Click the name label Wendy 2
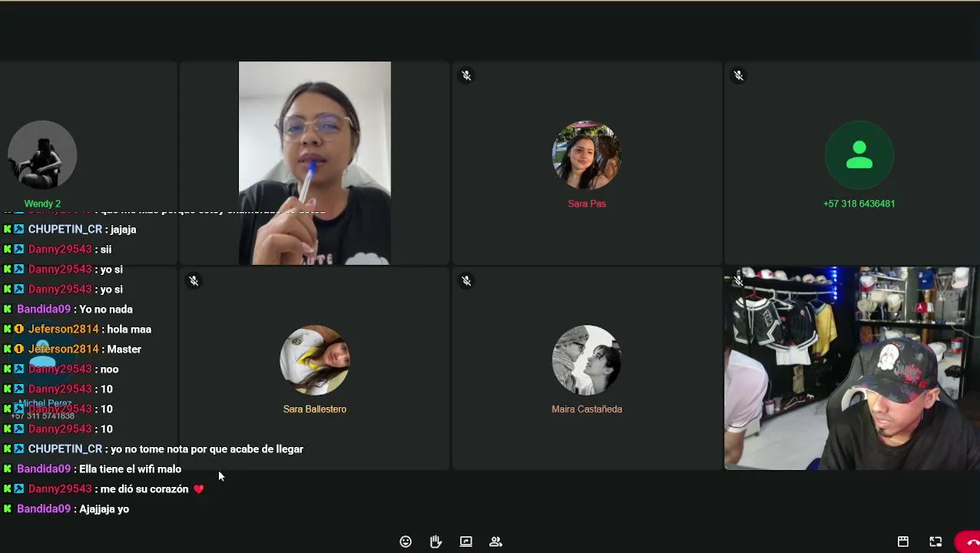The height and width of the screenshot is (553, 980). coord(42,204)
